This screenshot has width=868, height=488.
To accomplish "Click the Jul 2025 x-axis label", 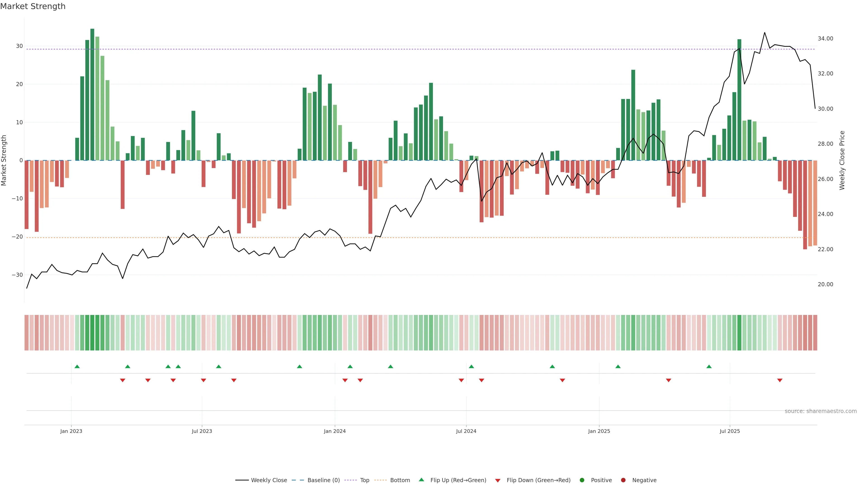I will [729, 431].
